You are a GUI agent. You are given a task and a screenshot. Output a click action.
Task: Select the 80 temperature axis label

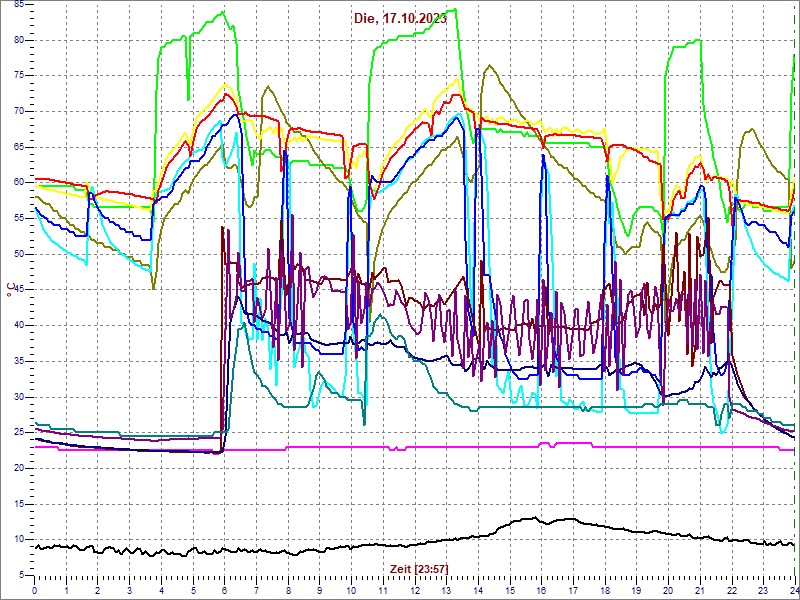[19, 40]
